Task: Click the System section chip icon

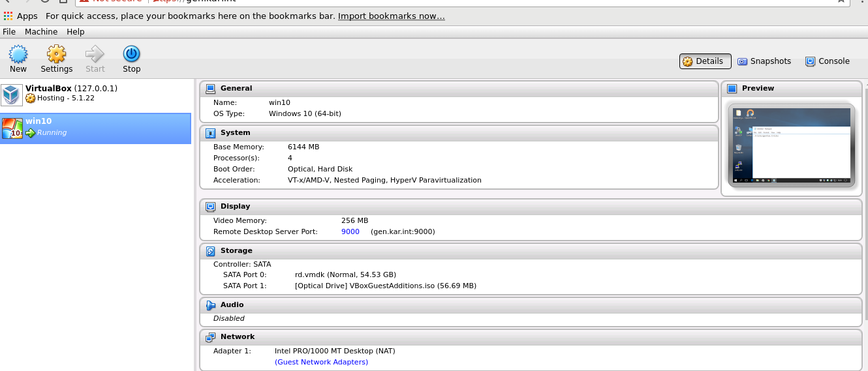Action: coord(210,133)
